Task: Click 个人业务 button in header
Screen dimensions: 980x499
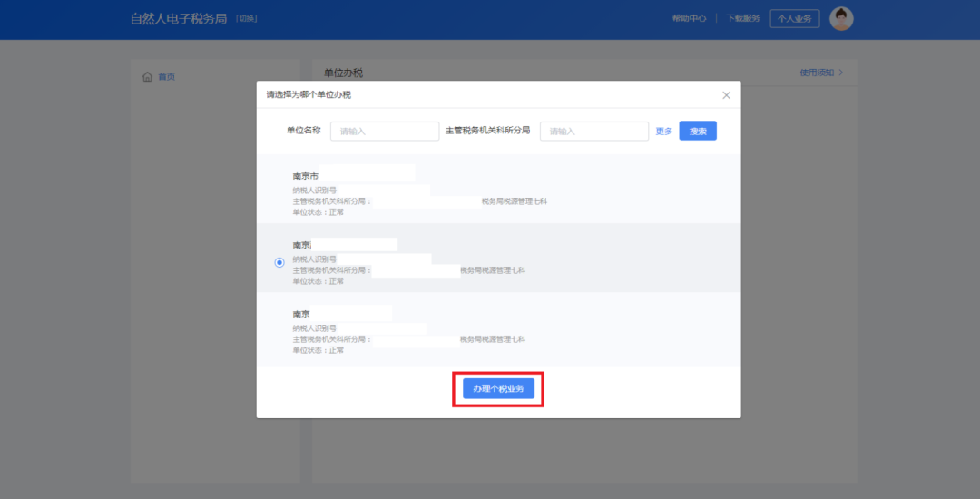Action: (x=794, y=19)
